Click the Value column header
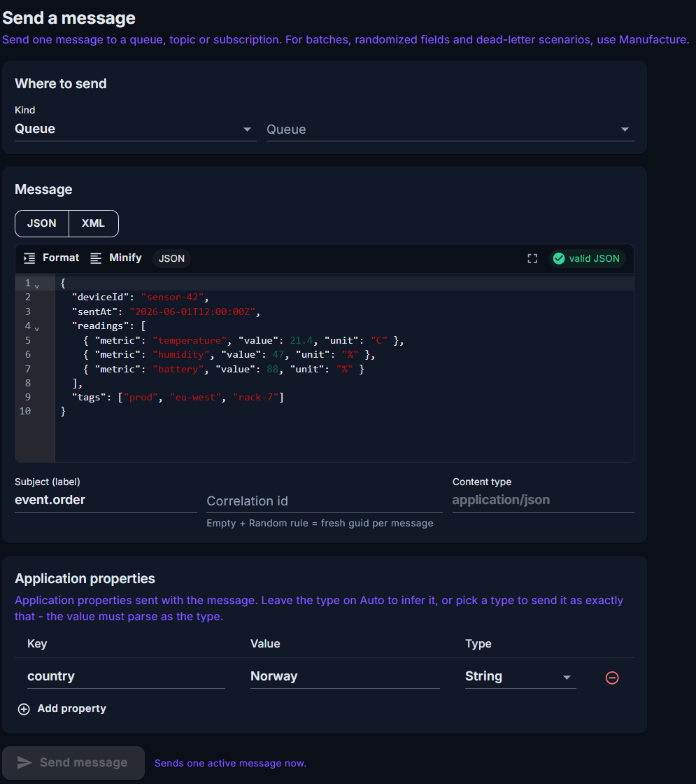Viewport: 696px width, 784px height. (x=265, y=643)
